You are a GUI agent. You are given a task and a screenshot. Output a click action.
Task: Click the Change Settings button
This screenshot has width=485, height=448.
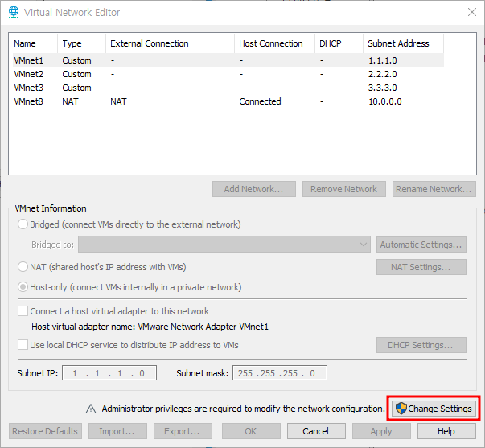click(434, 409)
